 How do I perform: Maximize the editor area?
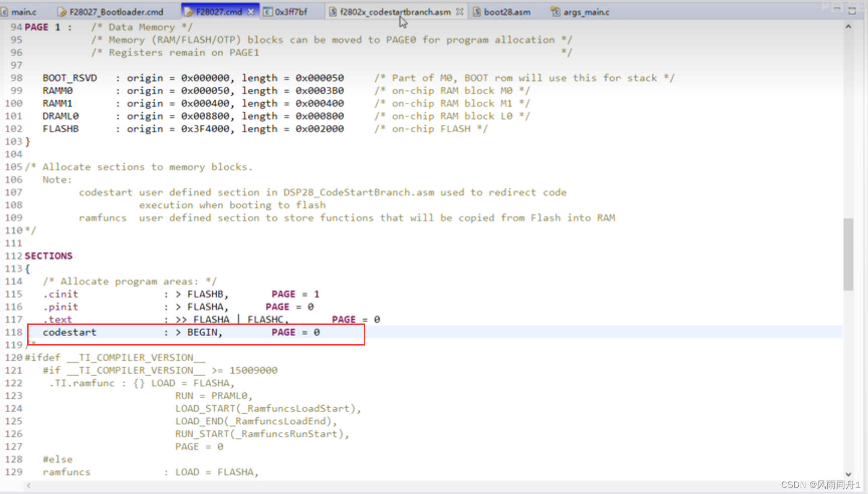852,11
